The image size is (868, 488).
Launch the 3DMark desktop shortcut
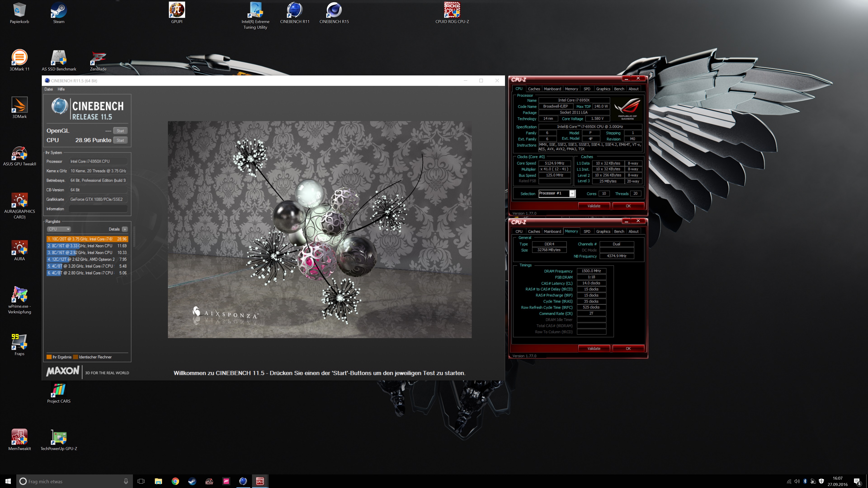click(19, 108)
